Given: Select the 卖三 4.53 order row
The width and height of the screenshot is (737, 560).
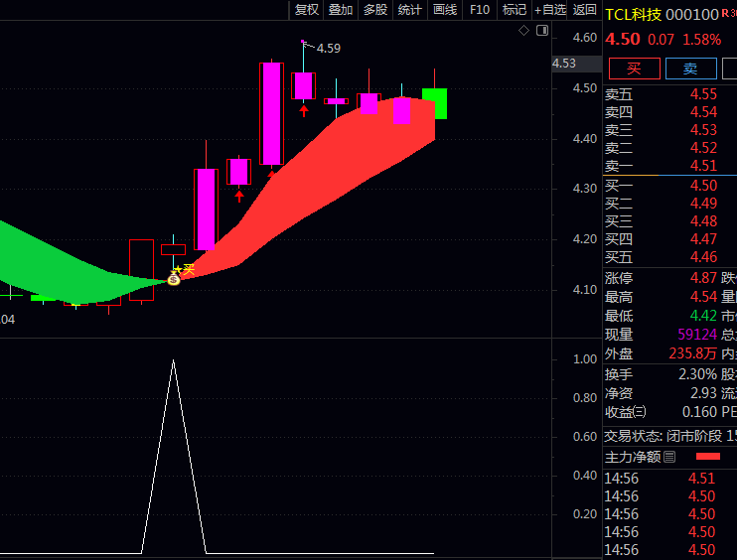Looking at the screenshot, I should 669,130.
